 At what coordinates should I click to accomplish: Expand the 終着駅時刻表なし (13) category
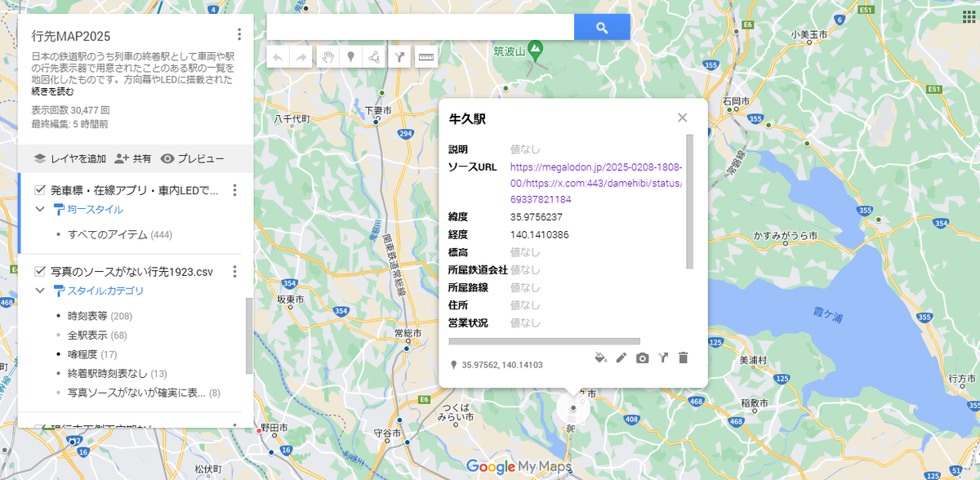(117, 374)
